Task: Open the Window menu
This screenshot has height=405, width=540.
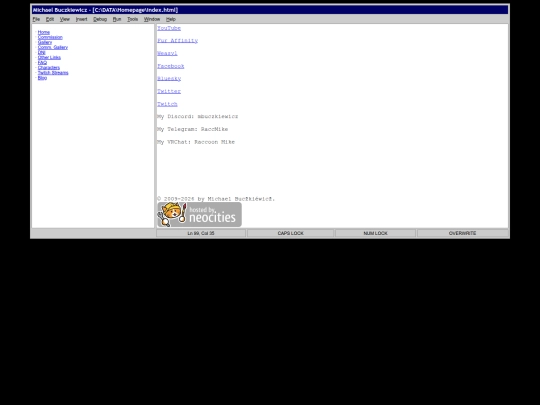Action: click(152, 19)
